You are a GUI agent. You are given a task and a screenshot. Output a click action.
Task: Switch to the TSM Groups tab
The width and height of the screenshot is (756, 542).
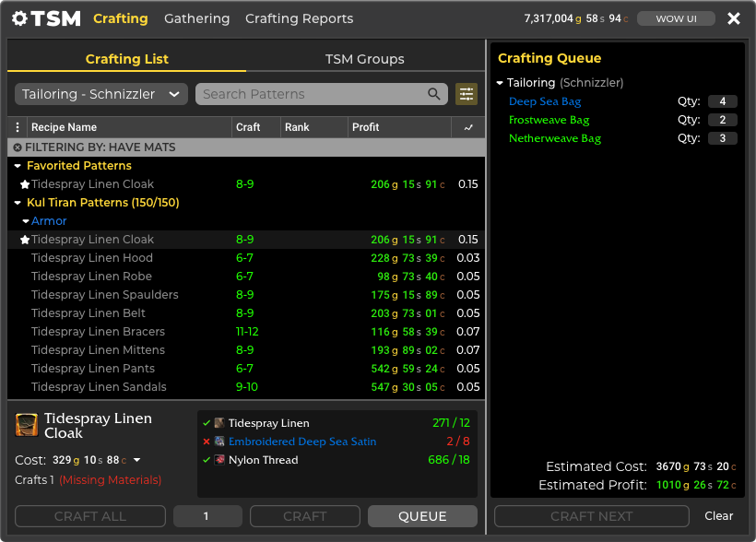(364, 59)
